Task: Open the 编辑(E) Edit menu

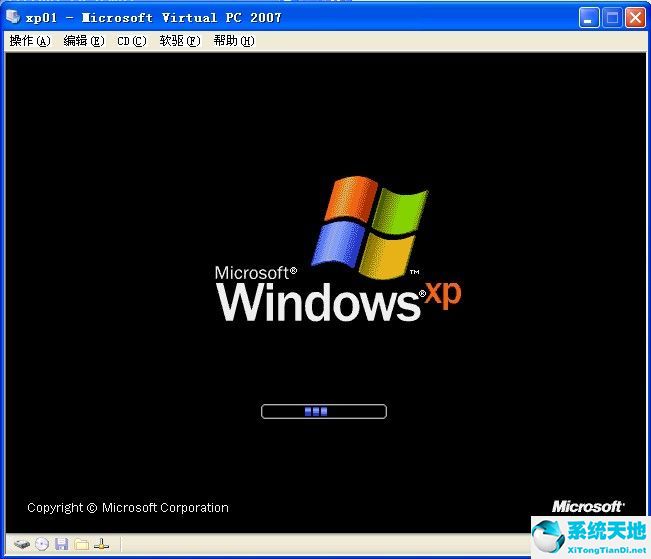Action: [x=84, y=41]
